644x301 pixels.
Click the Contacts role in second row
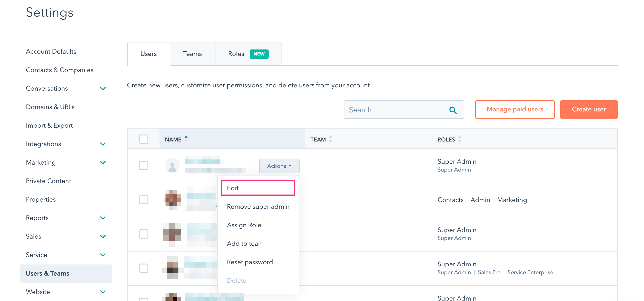coord(450,200)
